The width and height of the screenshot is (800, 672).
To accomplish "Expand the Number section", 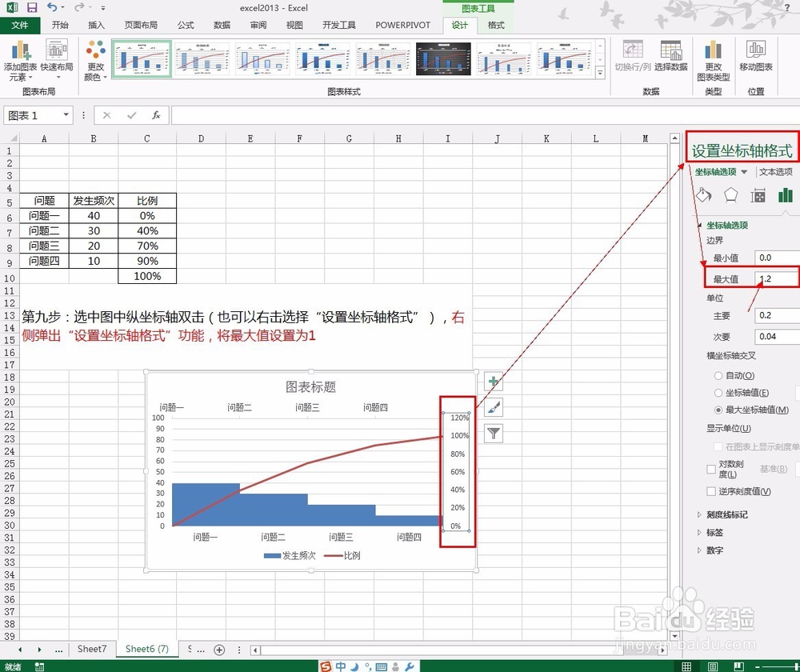I will (699, 550).
